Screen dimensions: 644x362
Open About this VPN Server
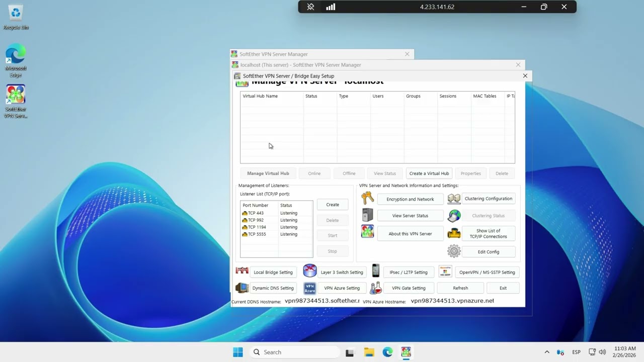click(x=410, y=234)
